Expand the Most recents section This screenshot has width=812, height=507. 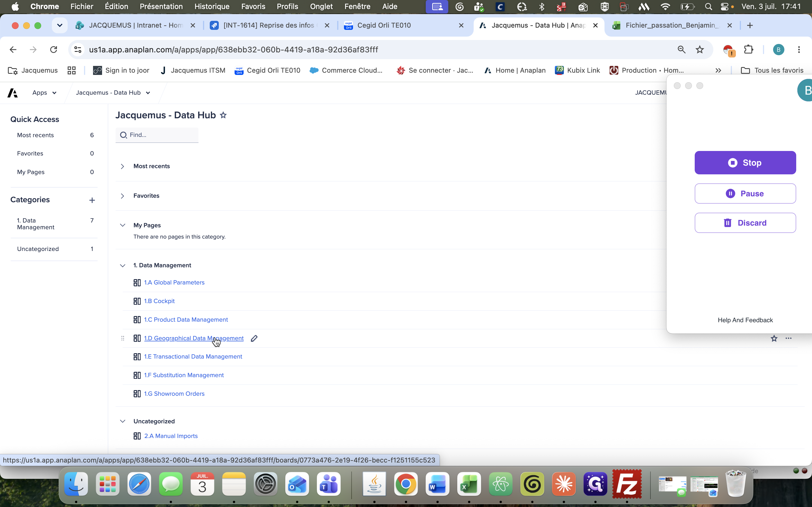(122, 166)
